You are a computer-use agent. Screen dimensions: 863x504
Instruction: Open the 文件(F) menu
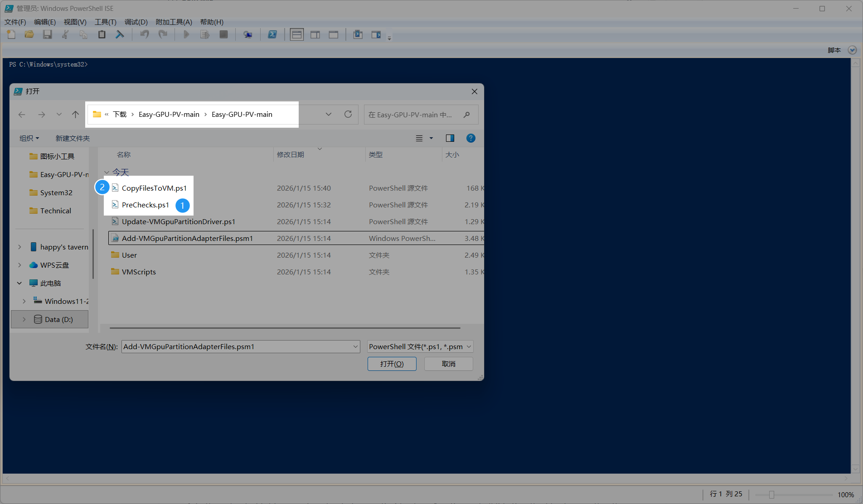click(15, 22)
